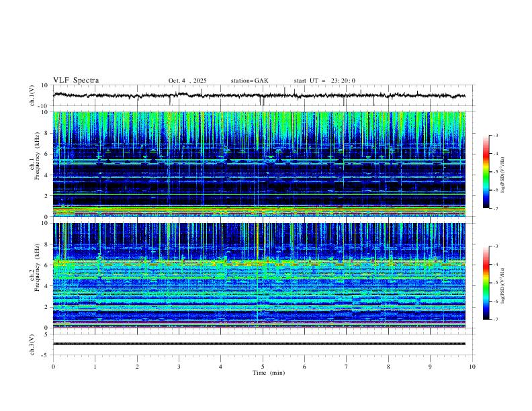Click inside the ch.2 spectrogram panel

point(259,275)
